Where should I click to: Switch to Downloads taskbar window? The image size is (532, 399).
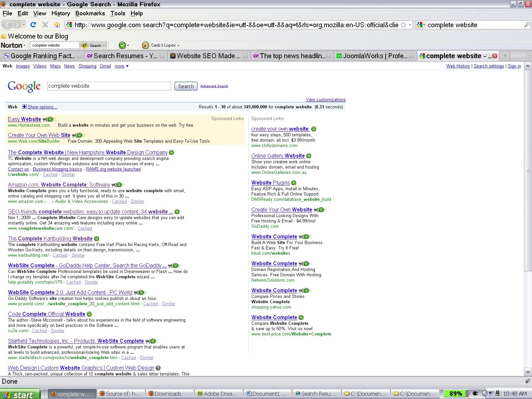click(x=169, y=394)
